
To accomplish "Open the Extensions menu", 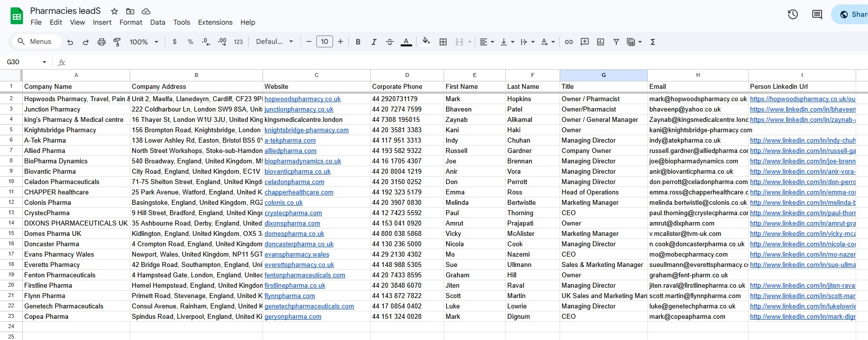I will point(215,22).
